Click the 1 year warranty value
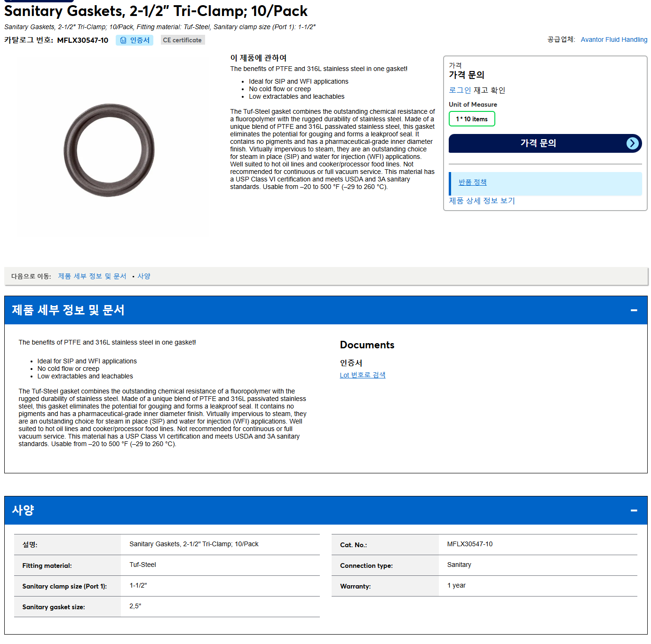Image resolution: width=651 pixels, height=644 pixels. click(456, 586)
